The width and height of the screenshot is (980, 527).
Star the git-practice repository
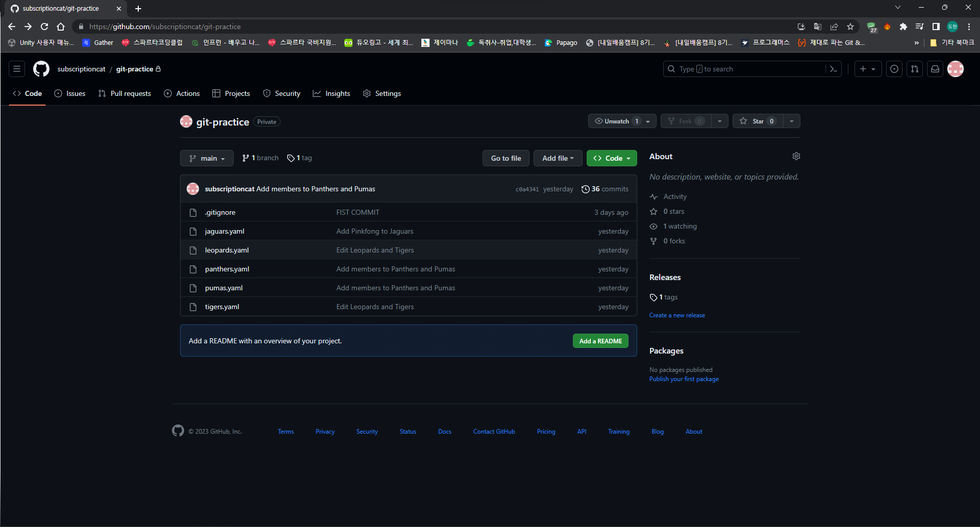pyautogui.click(x=758, y=121)
